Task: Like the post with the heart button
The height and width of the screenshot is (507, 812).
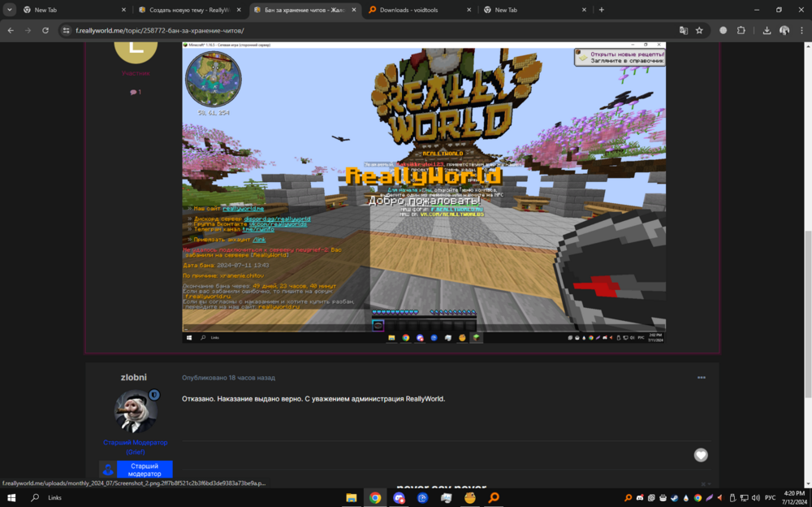Action: (701, 455)
